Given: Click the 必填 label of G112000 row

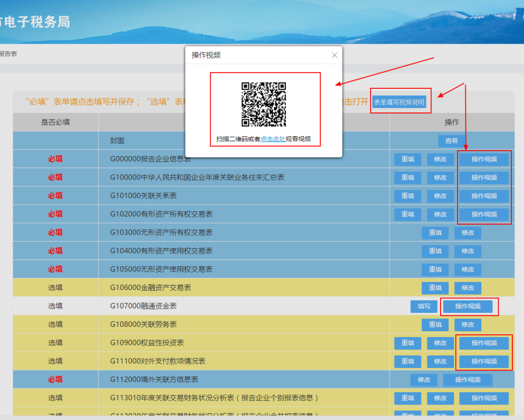Looking at the screenshot, I should (55, 380).
